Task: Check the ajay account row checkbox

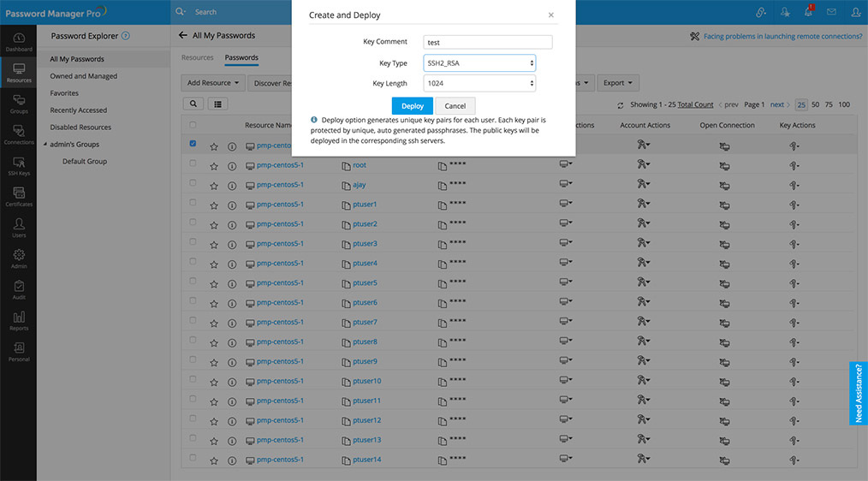Action: pyautogui.click(x=193, y=182)
